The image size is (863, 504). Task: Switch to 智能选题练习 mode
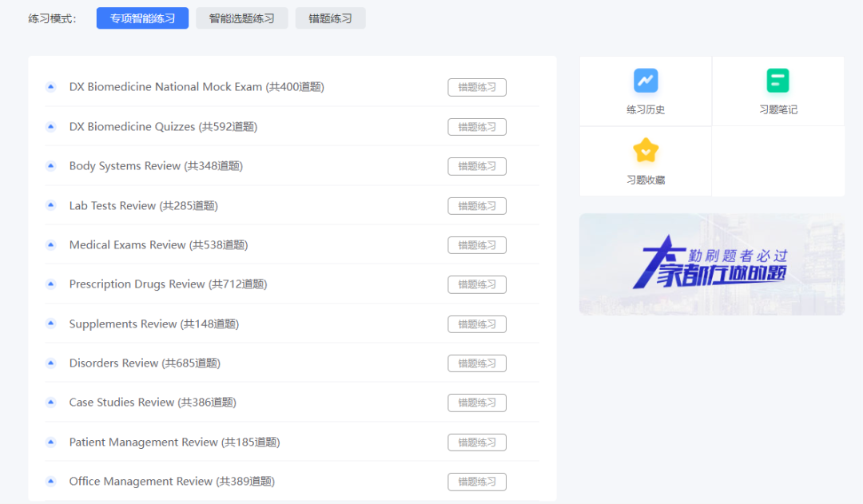241,18
